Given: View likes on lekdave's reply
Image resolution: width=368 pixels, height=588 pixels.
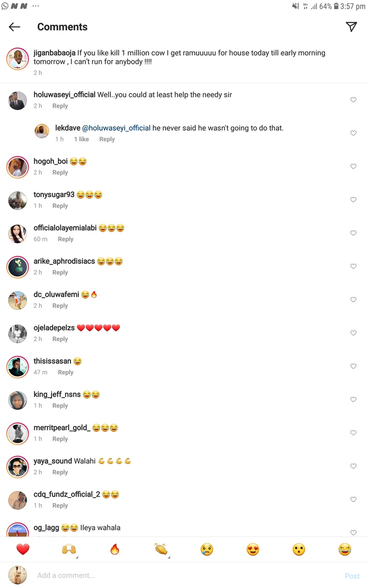Looking at the screenshot, I should coord(81,139).
